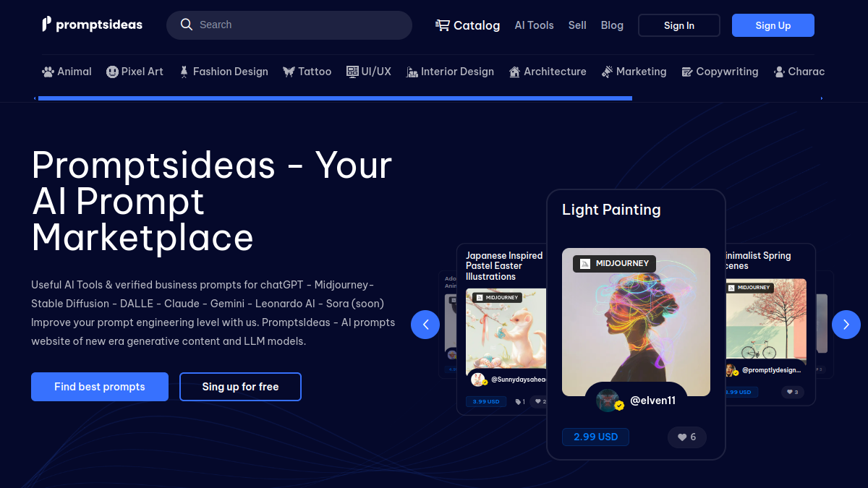Click the Sing up for free button

click(240, 387)
